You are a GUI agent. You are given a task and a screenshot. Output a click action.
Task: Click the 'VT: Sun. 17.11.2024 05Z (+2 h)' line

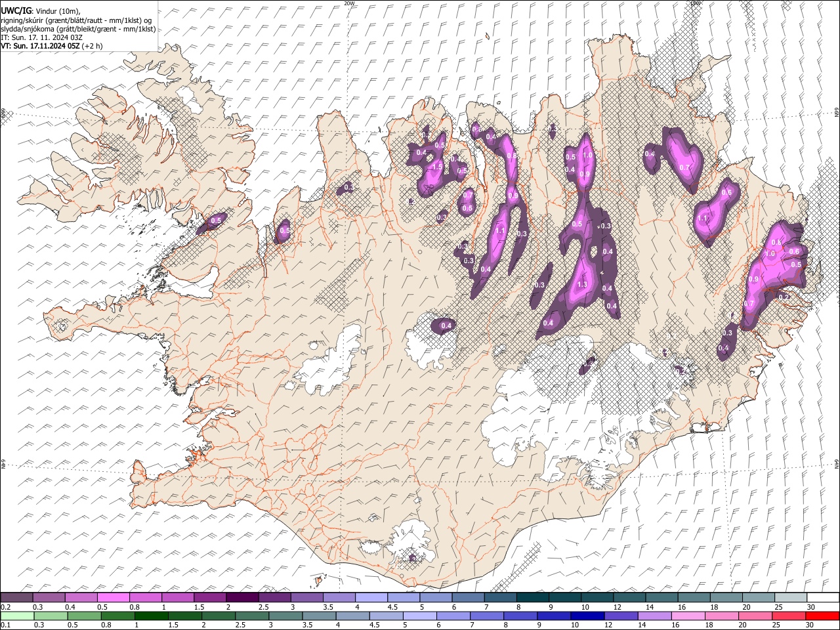click(x=51, y=46)
